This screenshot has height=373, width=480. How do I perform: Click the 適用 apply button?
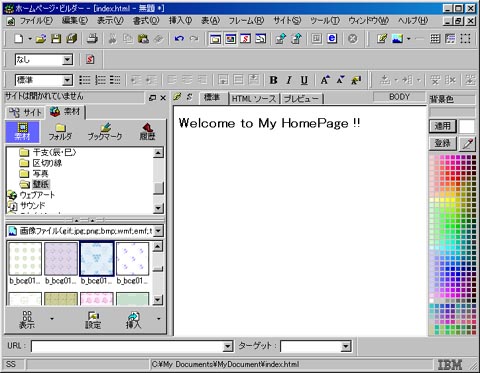point(443,126)
